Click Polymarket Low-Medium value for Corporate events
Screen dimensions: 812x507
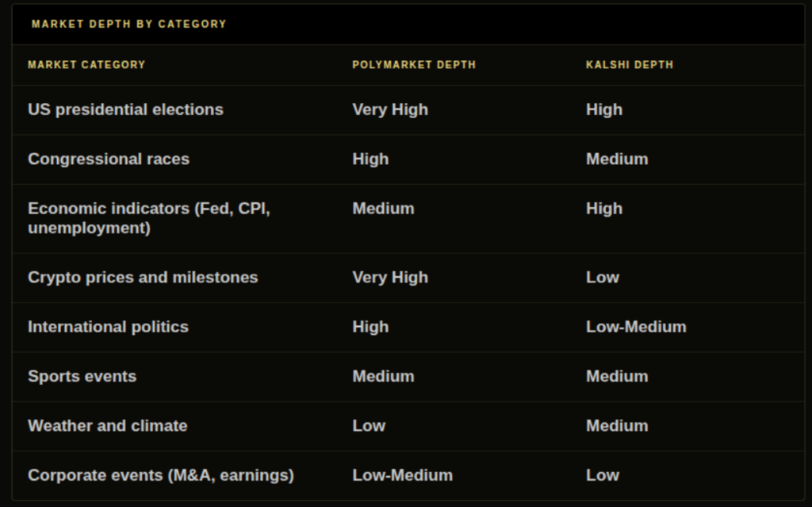click(x=402, y=475)
